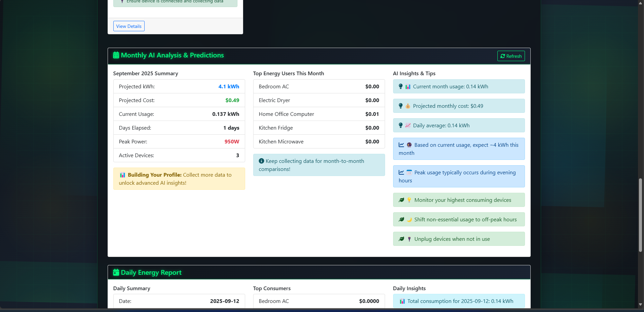Click the Monthly AI Analysis & Predictions title
644x312 pixels.
coord(172,55)
